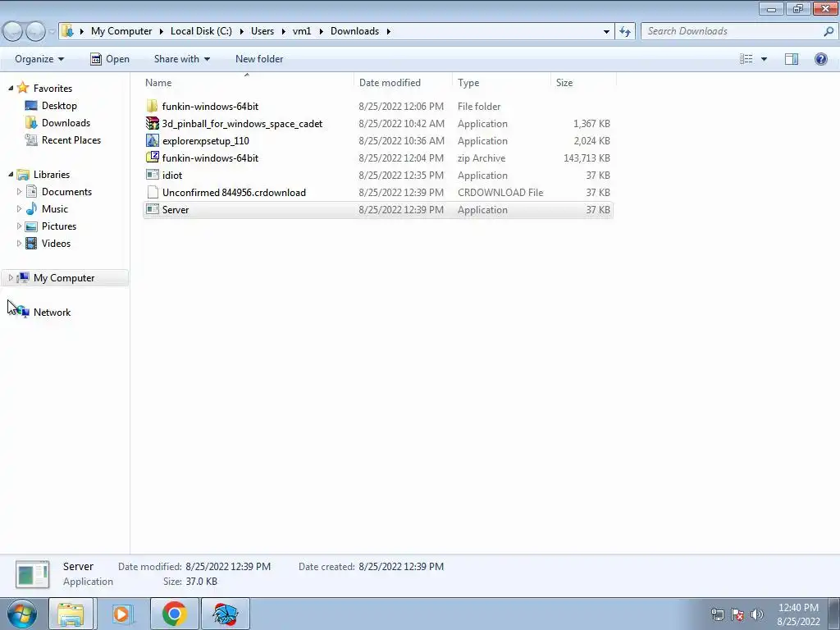The image size is (840, 630).
Task: Click the Downloads folder icon in Favorites
Action: click(x=31, y=123)
